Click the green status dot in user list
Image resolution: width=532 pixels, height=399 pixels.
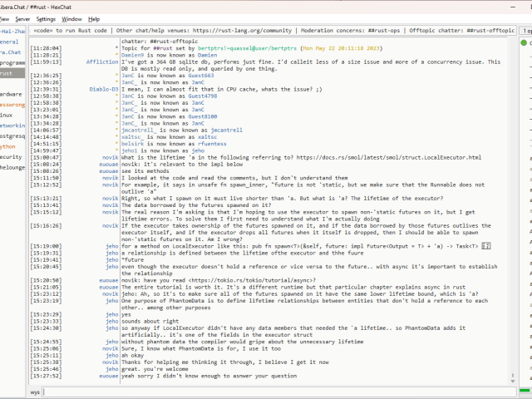click(x=525, y=42)
